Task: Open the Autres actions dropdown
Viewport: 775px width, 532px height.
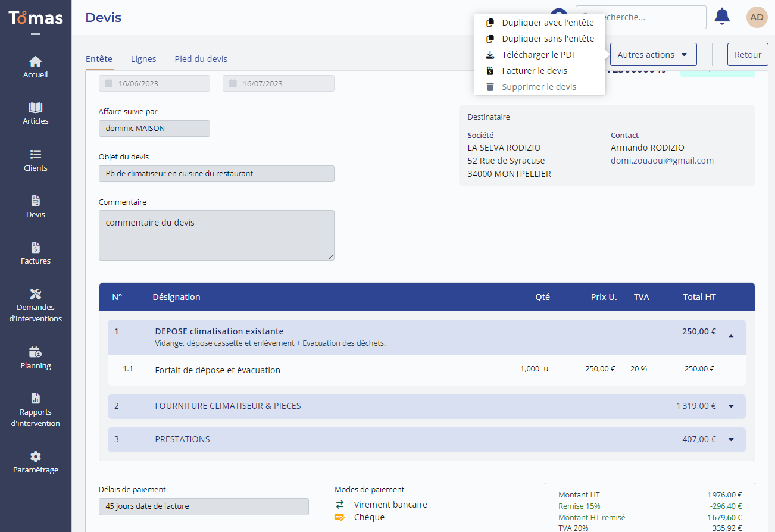Action: [653, 55]
